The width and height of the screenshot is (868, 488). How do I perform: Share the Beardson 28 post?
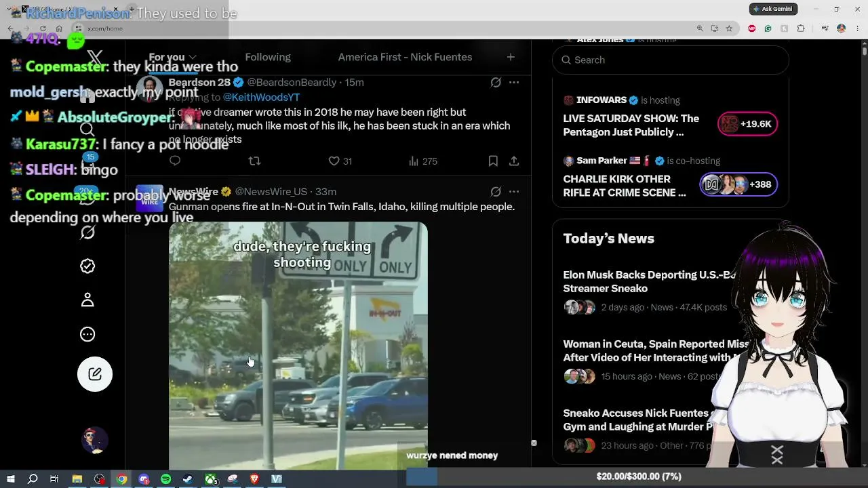(514, 161)
